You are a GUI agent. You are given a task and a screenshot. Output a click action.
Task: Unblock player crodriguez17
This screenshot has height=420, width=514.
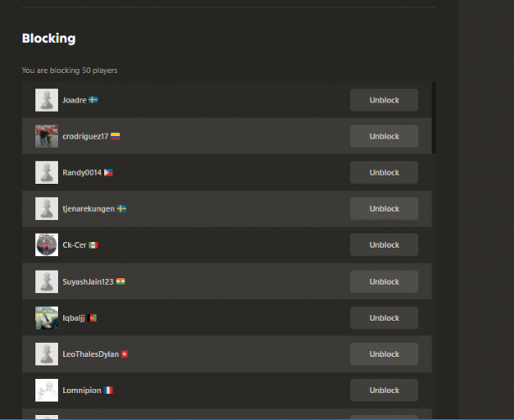pos(384,136)
